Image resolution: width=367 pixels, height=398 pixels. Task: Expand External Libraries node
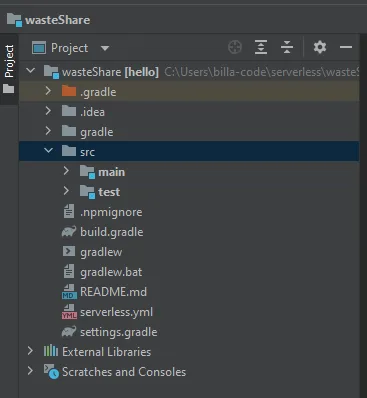pyautogui.click(x=30, y=350)
